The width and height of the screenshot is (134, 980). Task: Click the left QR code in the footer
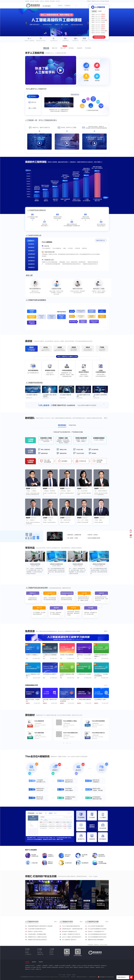pyautogui.click(x=67, y=951)
